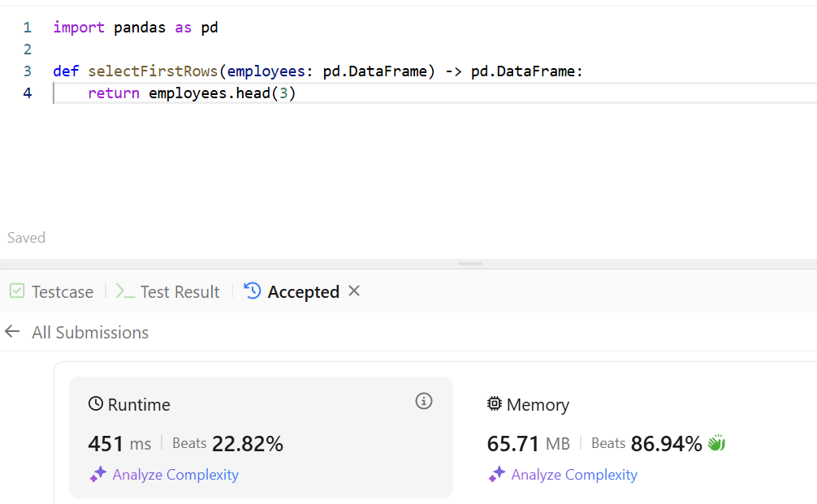Click the sparkle icon under Memory
This screenshot has height=504, width=817.
[x=496, y=474]
